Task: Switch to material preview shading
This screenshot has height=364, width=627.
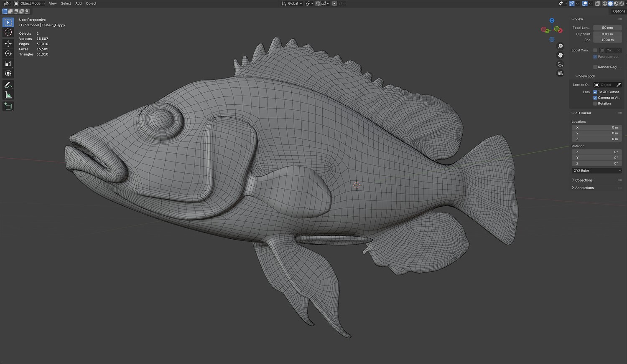Action: coord(616,3)
